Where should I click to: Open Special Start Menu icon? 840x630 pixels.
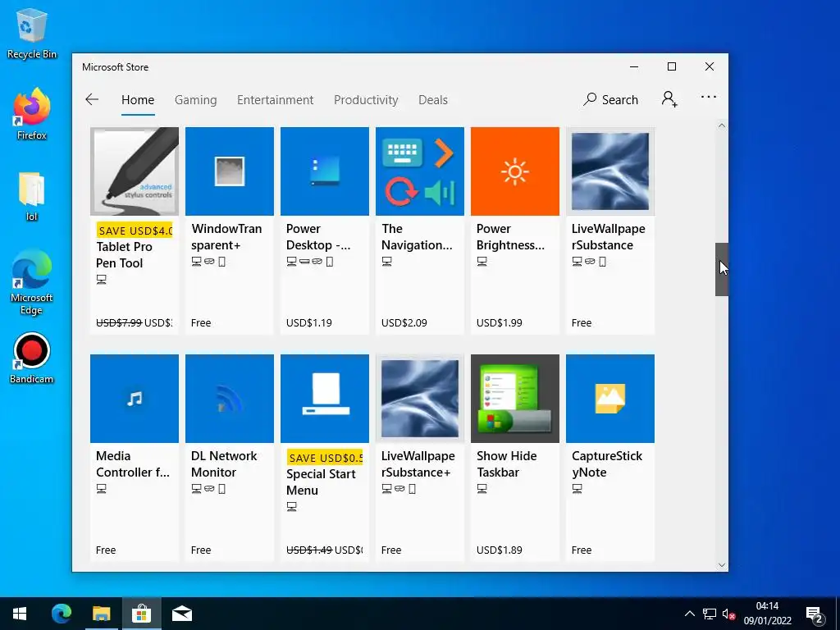pos(325,398)
